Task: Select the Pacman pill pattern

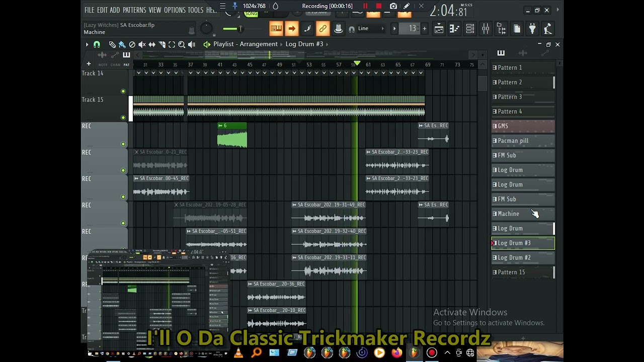Action: [523, 141]
